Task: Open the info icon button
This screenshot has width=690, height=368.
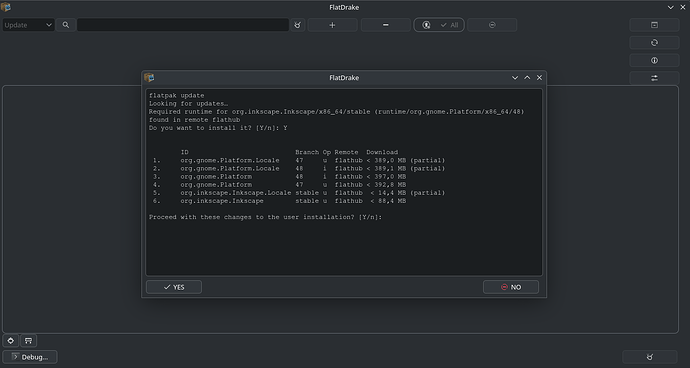Action: pyautogui.click(x=654, y=60)
